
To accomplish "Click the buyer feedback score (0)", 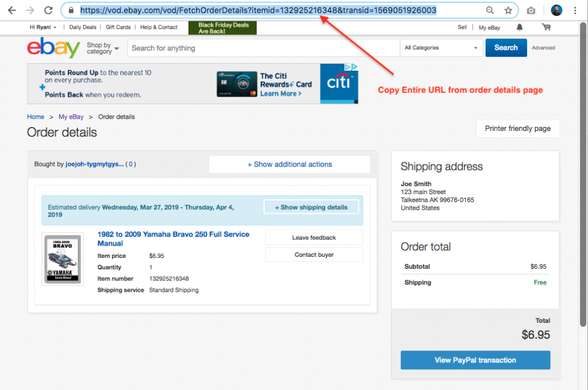I will [130, 164].
